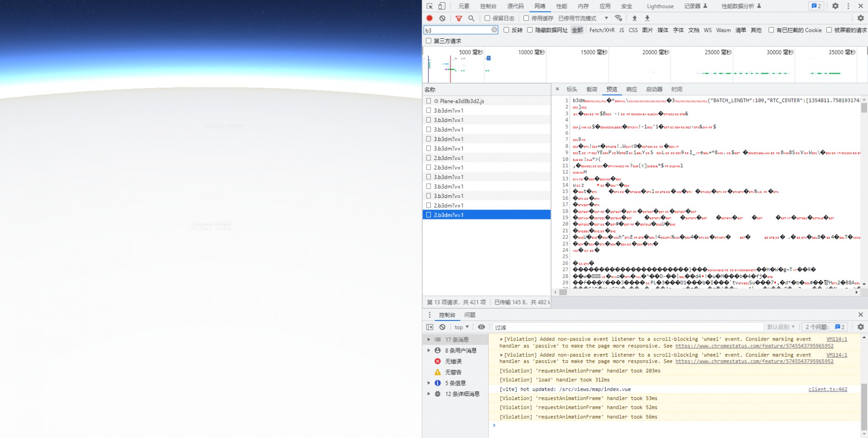Open DevTools more options kebab menu
Viewport: 868px width, 438px height.
click(x=848, y=6)
